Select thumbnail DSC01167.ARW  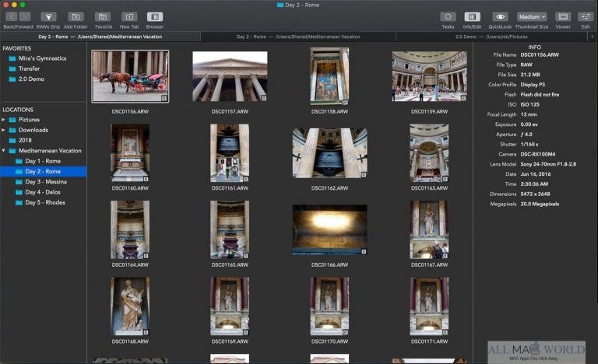[429, 230]
